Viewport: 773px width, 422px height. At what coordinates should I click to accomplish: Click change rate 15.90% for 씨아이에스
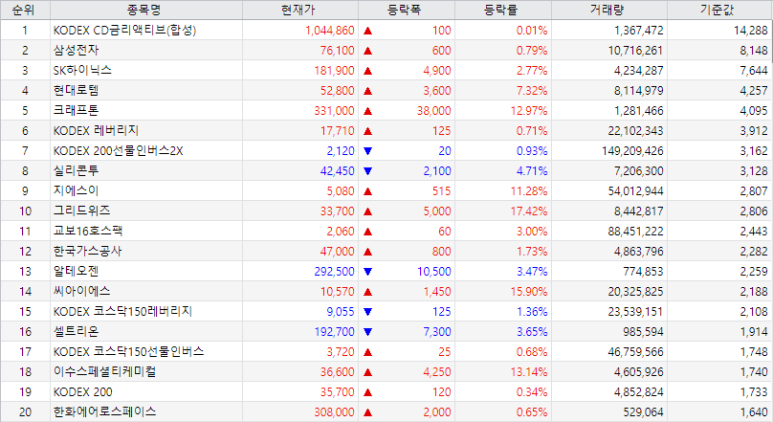point(529,292)
